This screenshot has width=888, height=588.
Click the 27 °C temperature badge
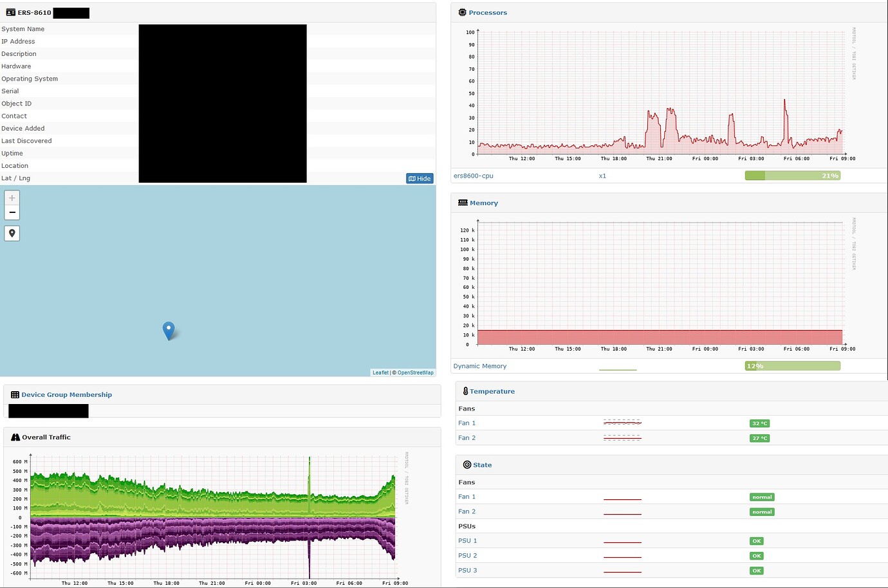[760, 438]
